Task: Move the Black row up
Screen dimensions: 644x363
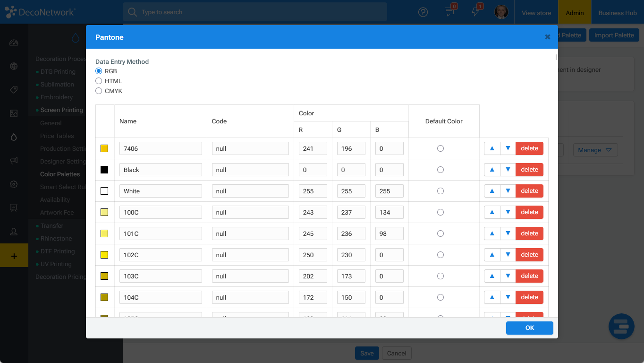Action: [492, 170]
